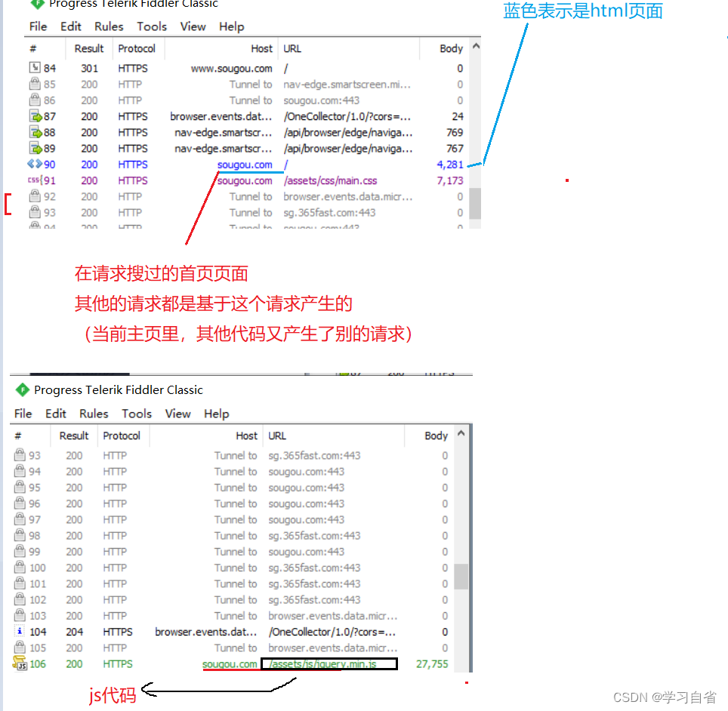
Task: Click CSS icon of session 91
Action: (35, 180)
